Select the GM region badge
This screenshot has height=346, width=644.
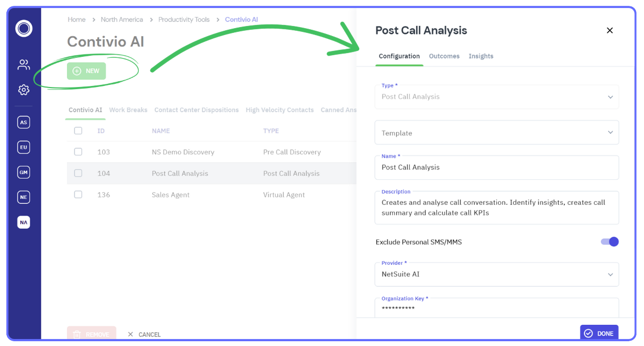pyautogui.click(x=23, y=172)
